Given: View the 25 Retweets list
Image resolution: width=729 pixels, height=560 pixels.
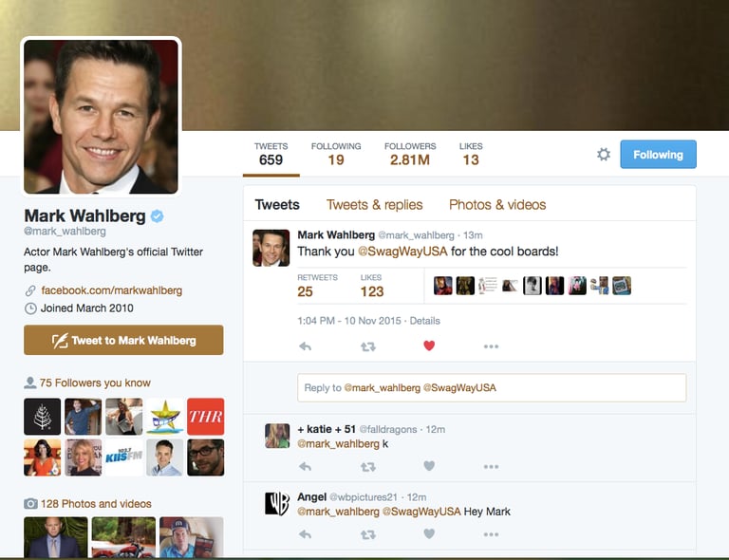Looking at the screenshot, I should 318,286.
